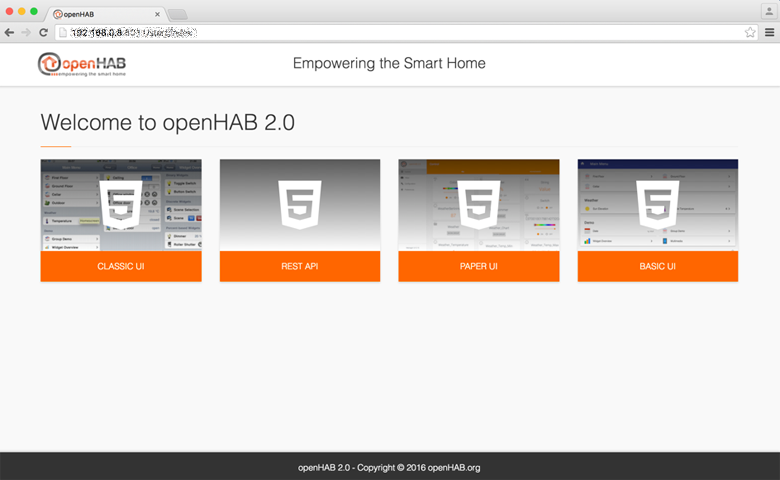Click 'Empowering the Smart Home' tagline
Viewport: 780px width, 480px height.
pyautogui.click(x=389, y=63)
